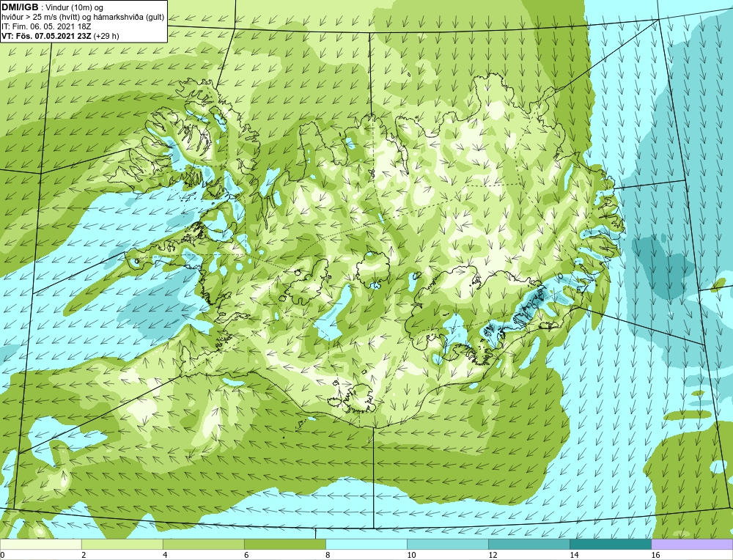Click the 'VT: Fös. 07.05.2021 23Z' line
The image size is (733, 560).
[x=46, y=36]
